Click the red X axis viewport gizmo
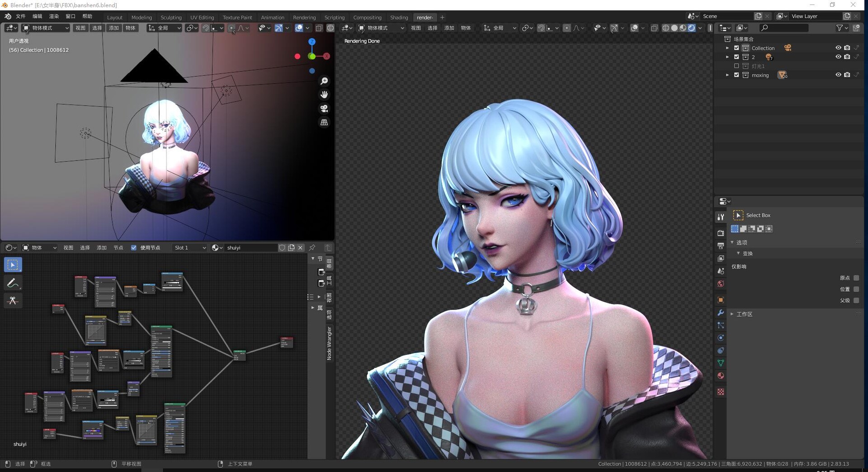 click(x=326, y=57)
